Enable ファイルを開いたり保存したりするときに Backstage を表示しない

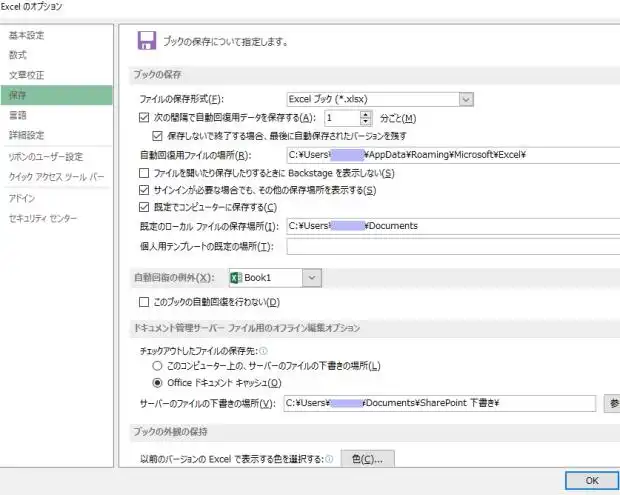click(x=144, y=173)
